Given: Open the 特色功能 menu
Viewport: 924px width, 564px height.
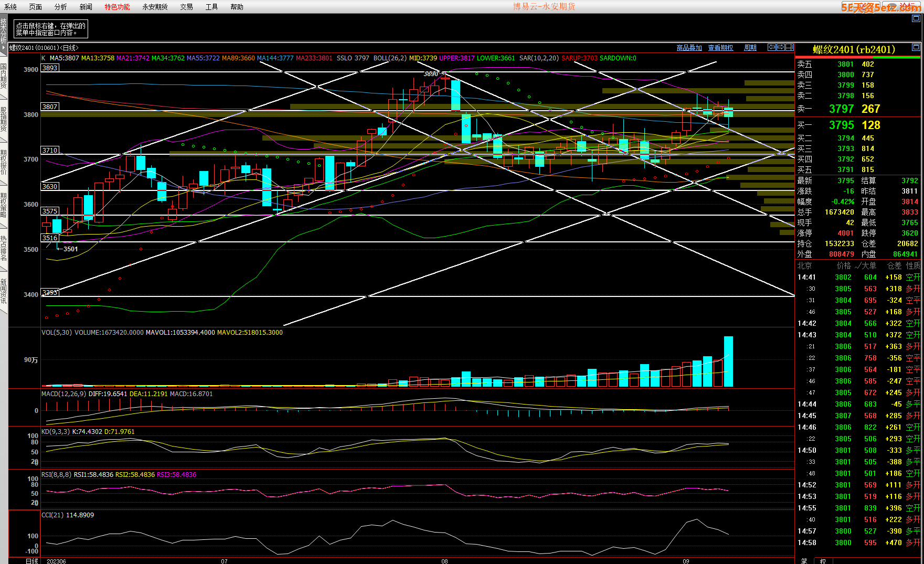Looking at the screenshot, I should click(x=117, y=7).
